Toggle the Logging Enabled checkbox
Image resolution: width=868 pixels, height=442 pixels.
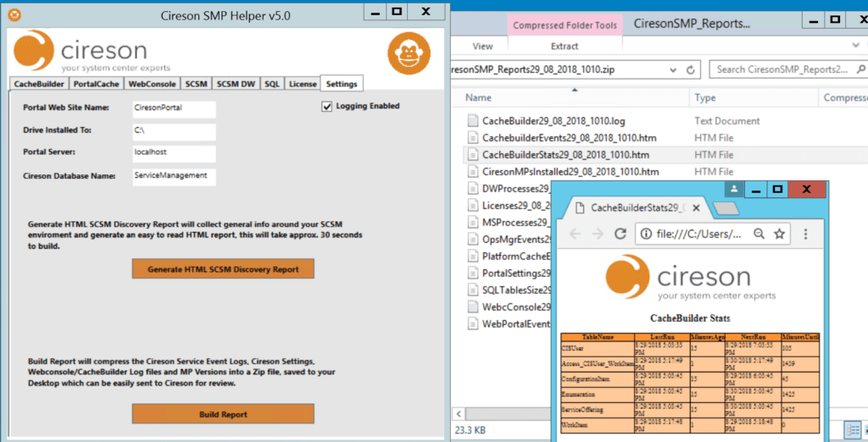[x=326, y=106]
